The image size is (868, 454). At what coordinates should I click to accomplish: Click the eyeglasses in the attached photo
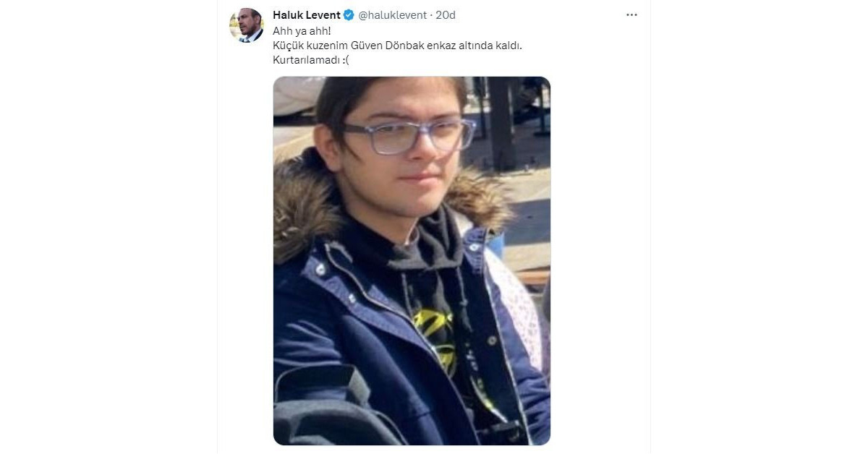pos(409,136)
